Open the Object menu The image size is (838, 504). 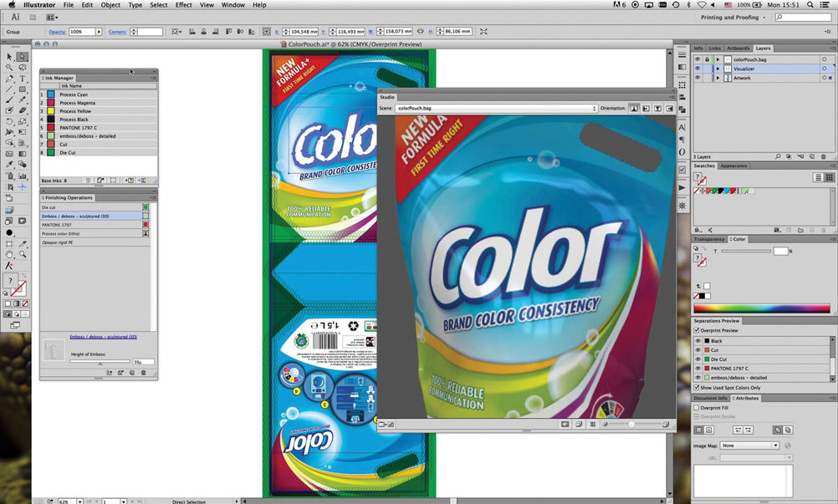tap(110, 5)
